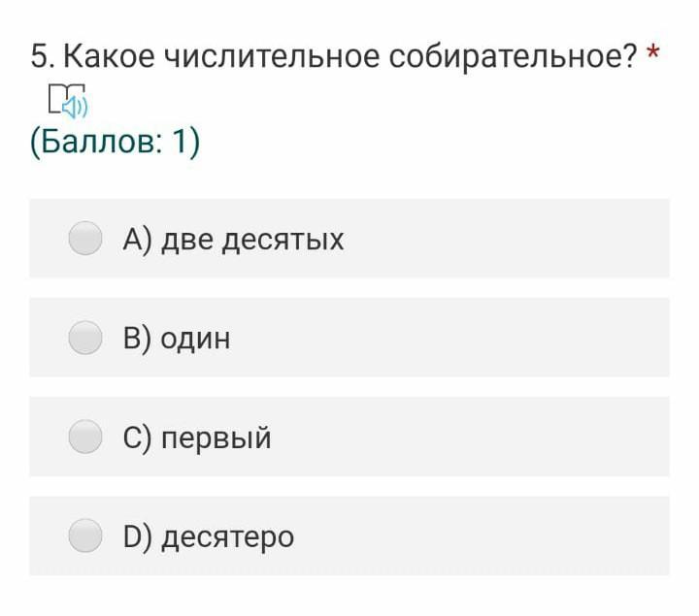
Task: Choose the radio circle for первый
Action: point(85,437)
